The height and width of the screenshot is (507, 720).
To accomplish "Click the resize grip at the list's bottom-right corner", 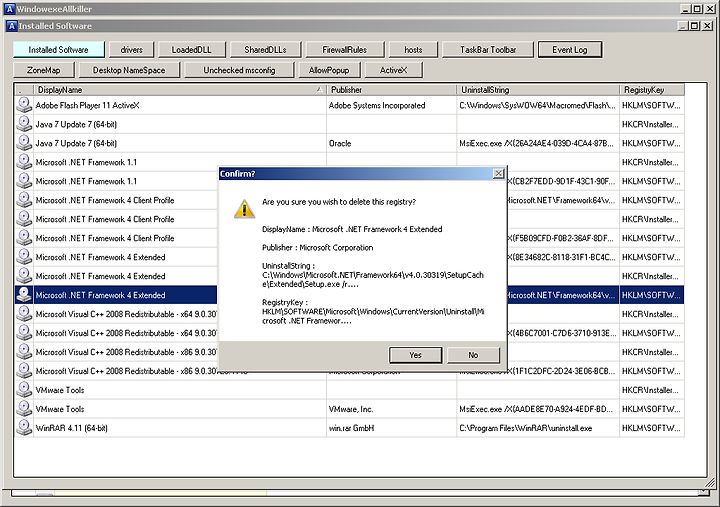I will (711, 482).
